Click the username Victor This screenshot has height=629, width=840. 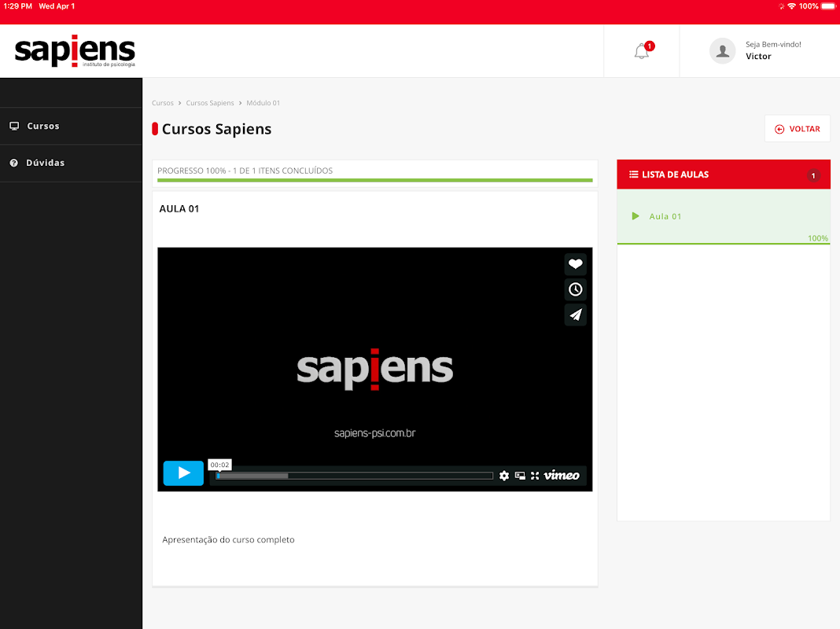coord(758,56)
